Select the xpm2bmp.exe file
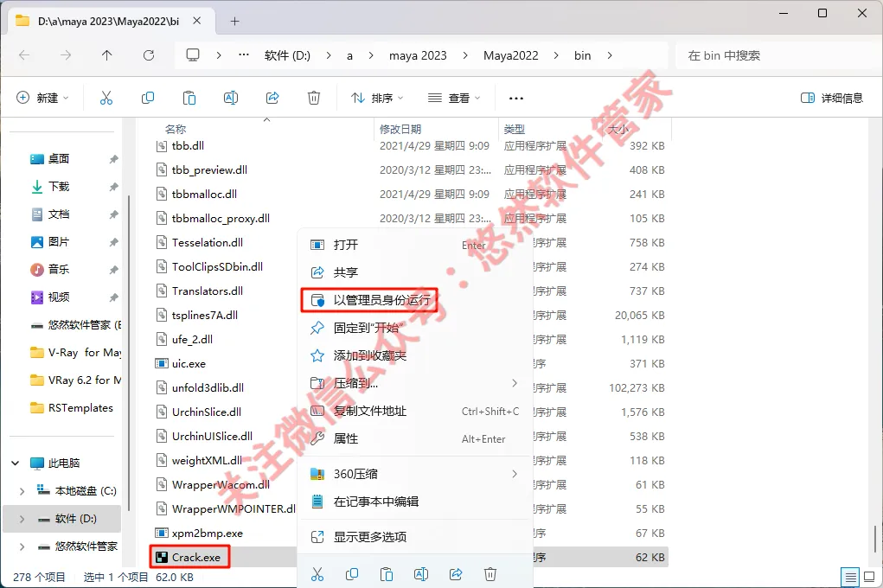 [208, 533]
